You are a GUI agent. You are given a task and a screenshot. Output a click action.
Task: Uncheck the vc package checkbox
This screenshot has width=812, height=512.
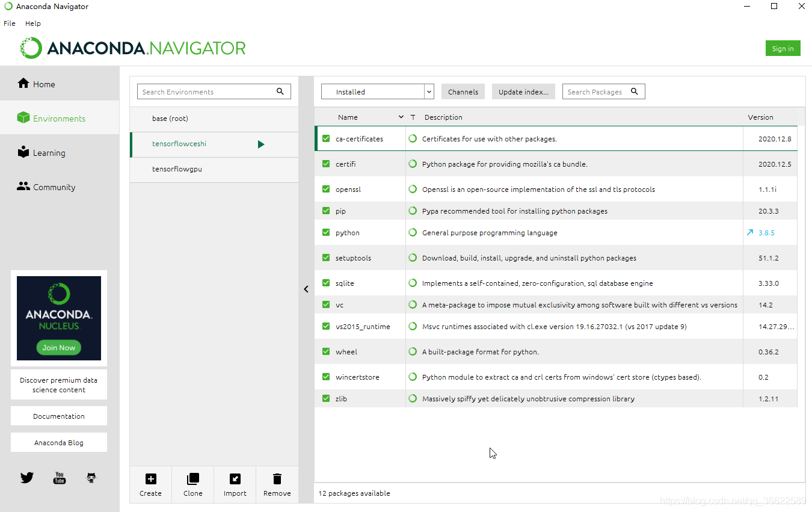click(x=326, y=305)
